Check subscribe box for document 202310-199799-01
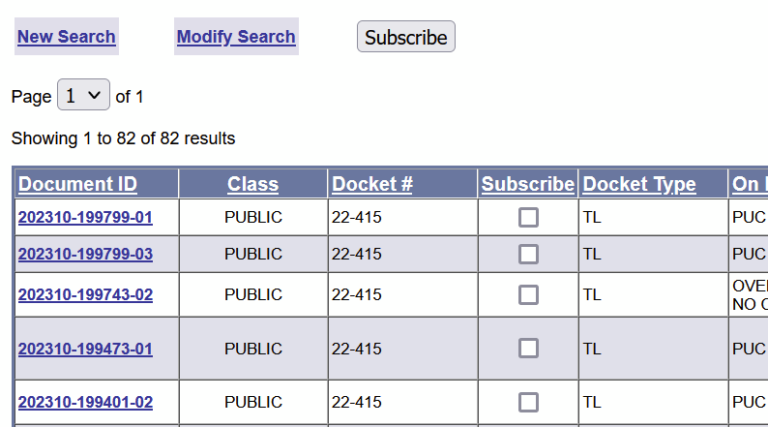 528,217
